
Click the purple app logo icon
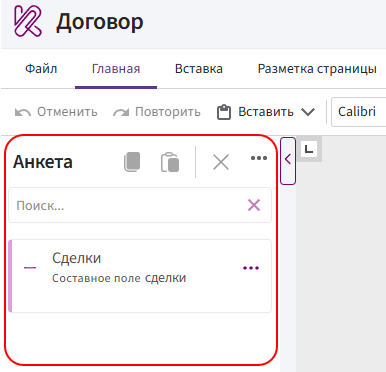28,22
